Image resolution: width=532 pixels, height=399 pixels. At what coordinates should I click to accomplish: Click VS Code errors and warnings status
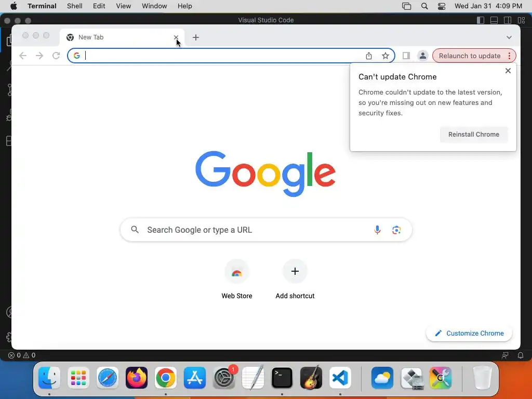click(x=22, y=355)
